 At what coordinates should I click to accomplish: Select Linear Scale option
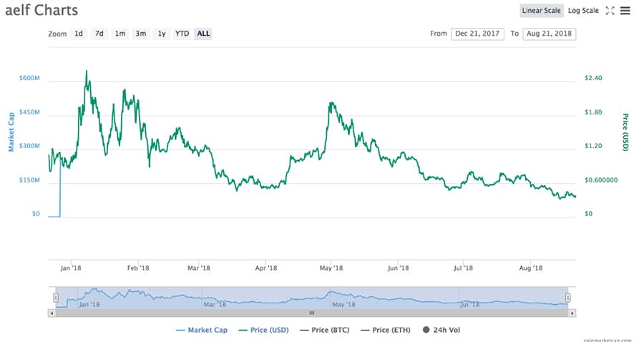point(541,11)
